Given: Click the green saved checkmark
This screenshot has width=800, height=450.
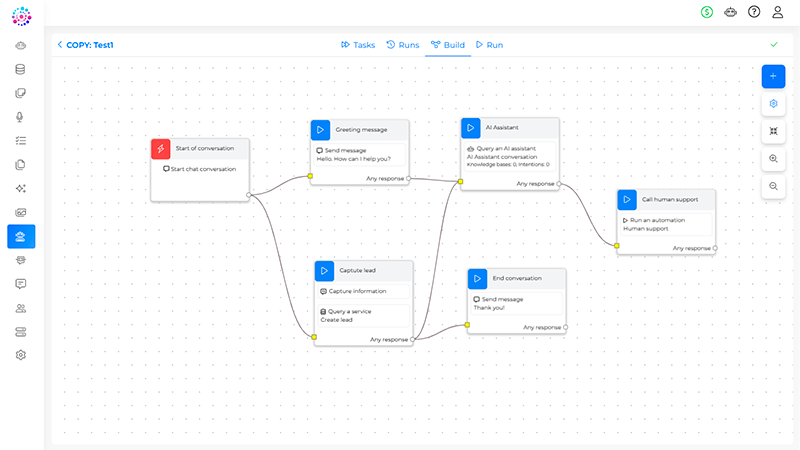Looking at the screenshot, I should click(x=774, y=45).
